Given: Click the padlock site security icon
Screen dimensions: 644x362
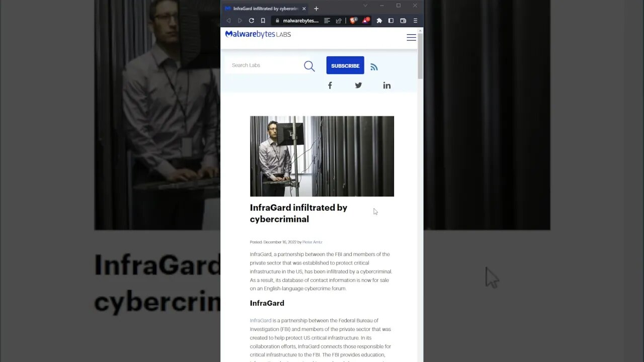Looking at the screenshot, I should click(x=277, y=21).
